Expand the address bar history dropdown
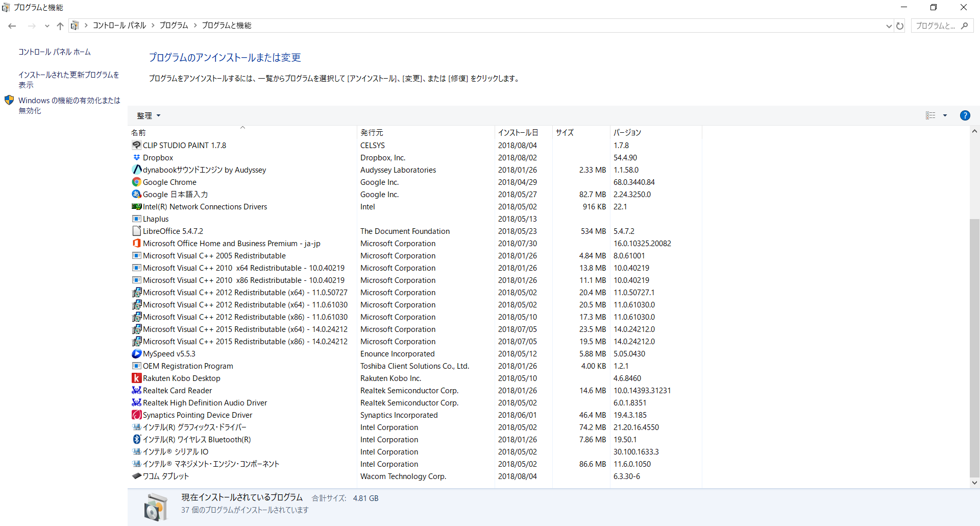 pos(889,26)
